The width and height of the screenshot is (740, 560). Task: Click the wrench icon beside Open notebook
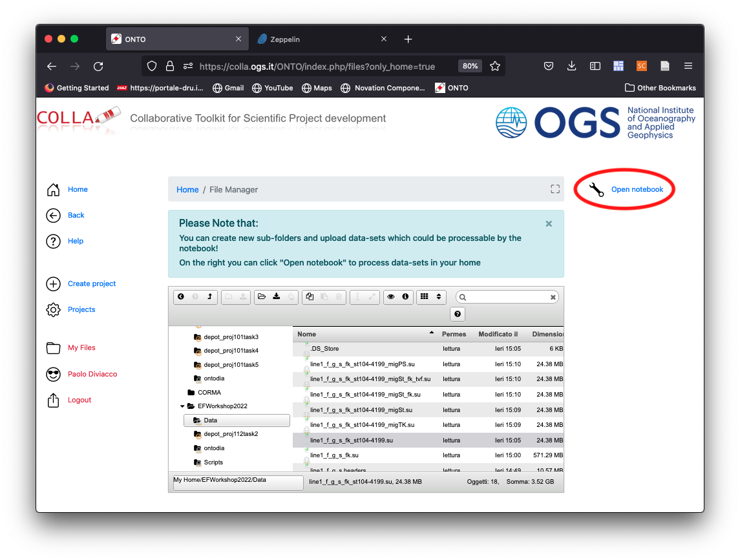click(x=597, y=190)
